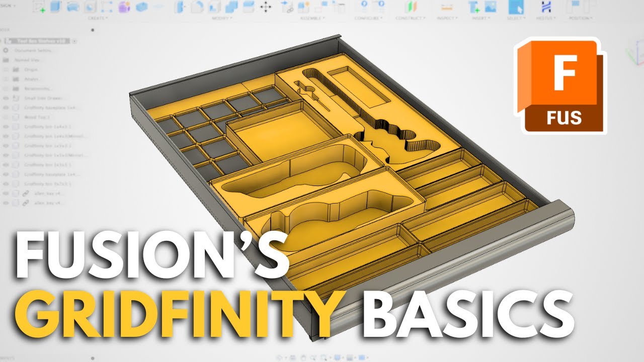Viewport: 644px width, 362px height.
Task: Click the Insert Derive icon with green plus
Action: (473, 7)
